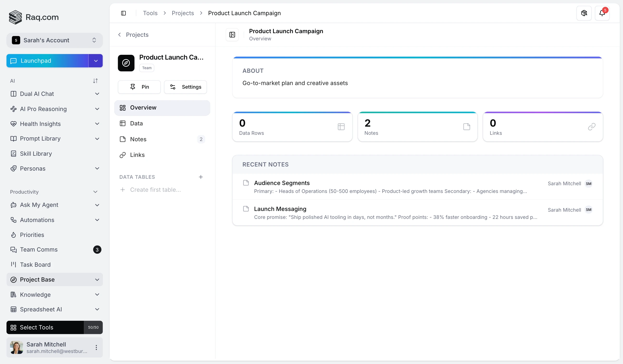Expand the Dual AI Chat menu
The width and height of the screenshot is (623, 364).
[x=97, y=94]
